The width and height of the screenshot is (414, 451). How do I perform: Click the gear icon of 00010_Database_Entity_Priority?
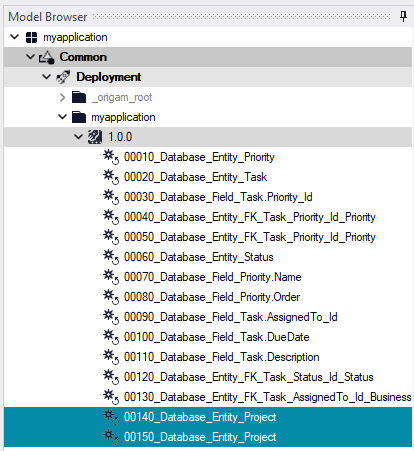coord(111,157)
